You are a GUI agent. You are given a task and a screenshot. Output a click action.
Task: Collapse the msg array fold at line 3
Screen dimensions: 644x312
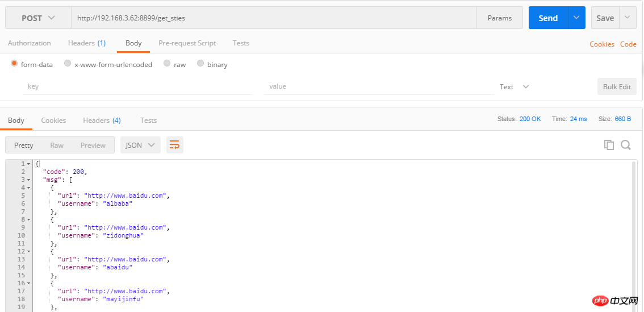29,180
